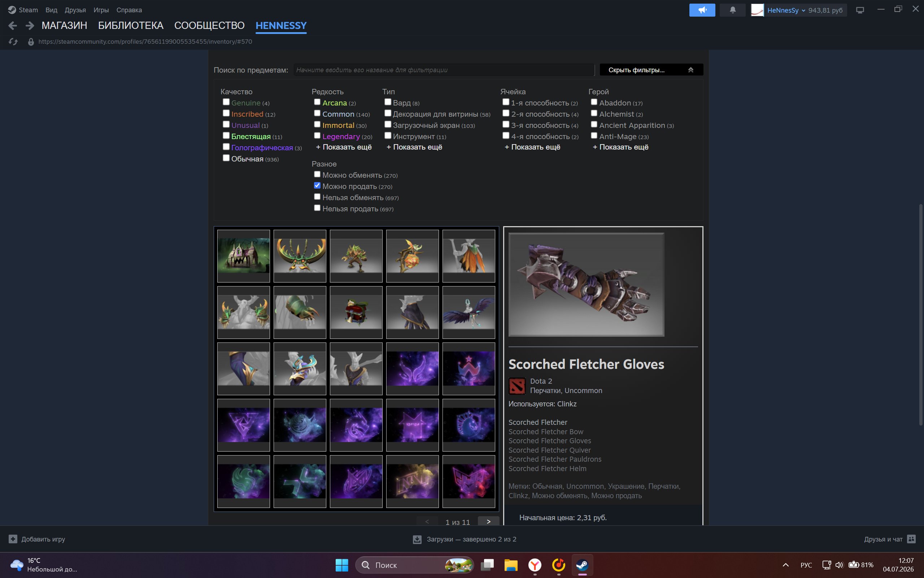The image size is (924, 578).
Task: Open the Загрузки downloads status
Action: pyautogui.click(x=471, y=539)
